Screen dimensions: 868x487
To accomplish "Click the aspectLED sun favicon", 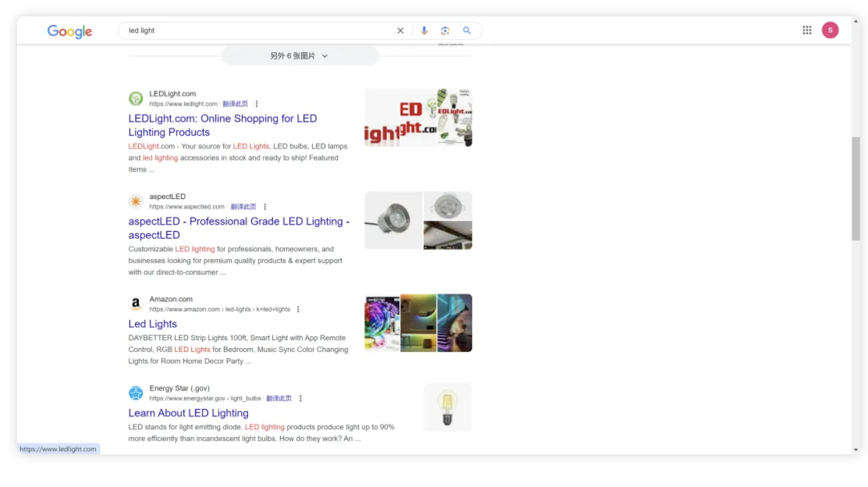I will pyautogui.click(x=136, y=202).
